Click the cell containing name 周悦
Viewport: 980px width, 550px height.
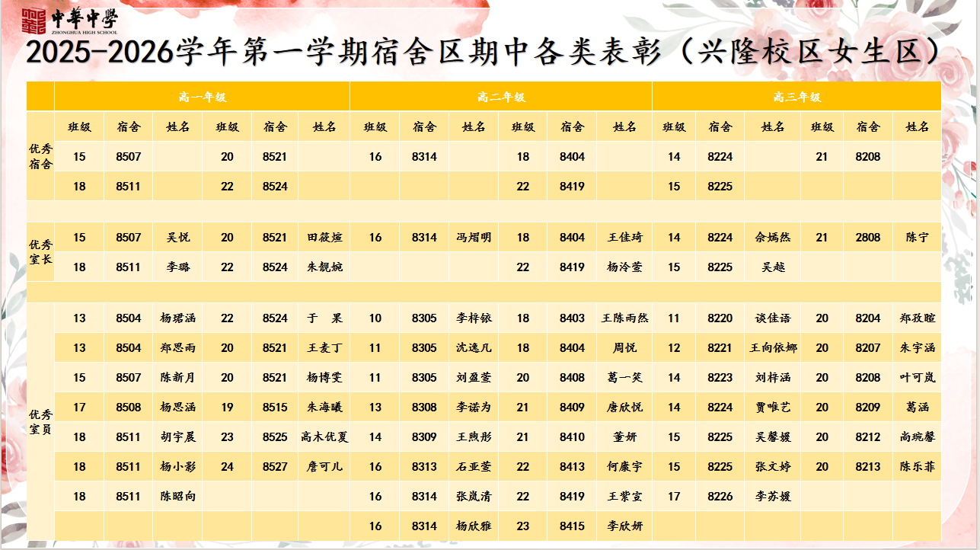[624, 348]
